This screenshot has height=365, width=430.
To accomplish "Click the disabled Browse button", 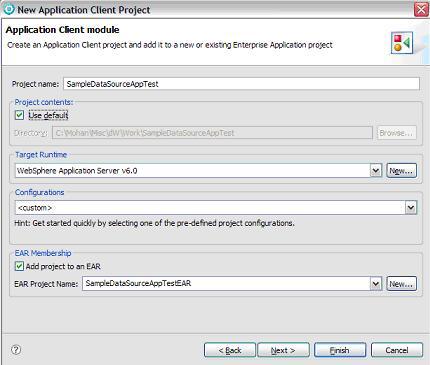I will tap(397, 133).
